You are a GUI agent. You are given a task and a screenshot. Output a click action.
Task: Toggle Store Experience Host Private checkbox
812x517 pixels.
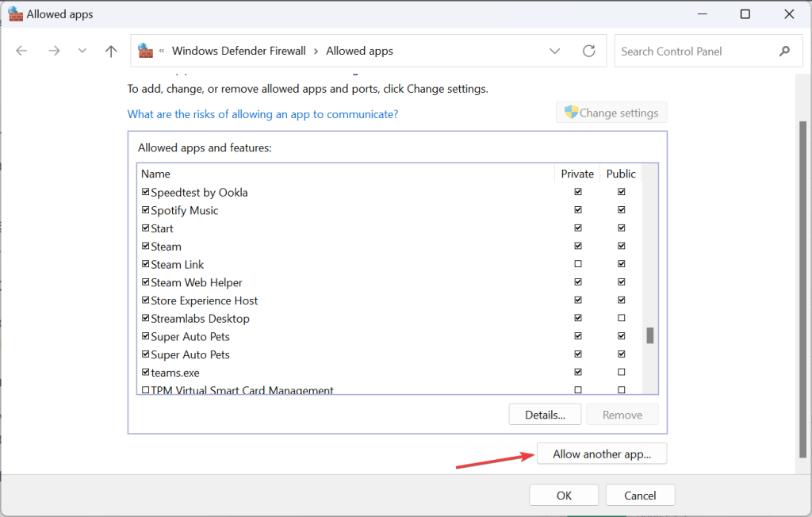pos(578,300)
